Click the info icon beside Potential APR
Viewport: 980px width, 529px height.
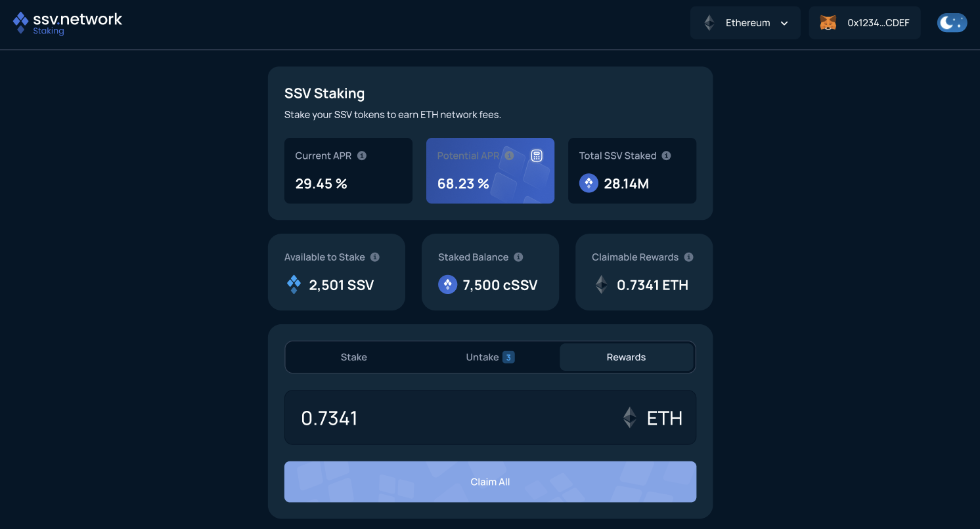[x=509, y=156]
